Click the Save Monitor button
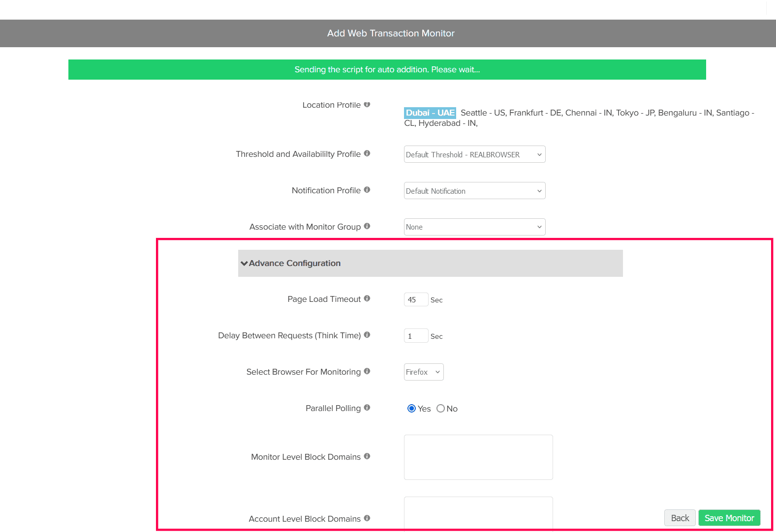The width and height of the screenshot is (776, 532). click(x=729, y=518)
